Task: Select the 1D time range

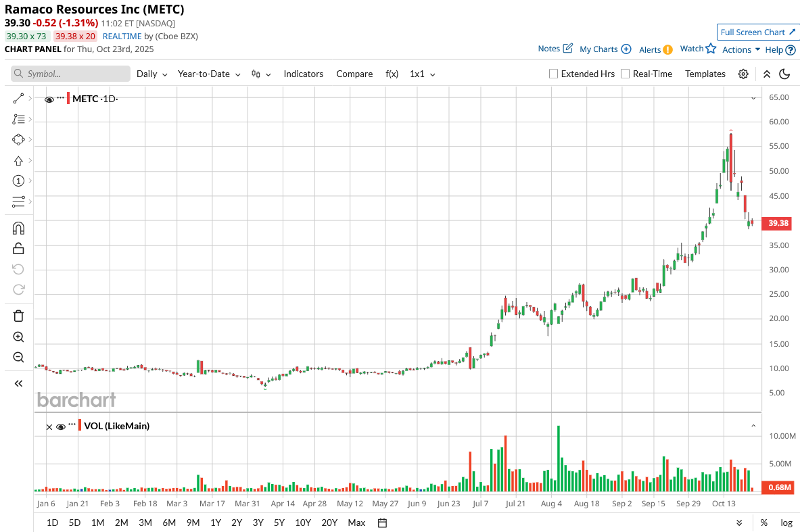Action: pyautogui.click(x=53, y=523)
